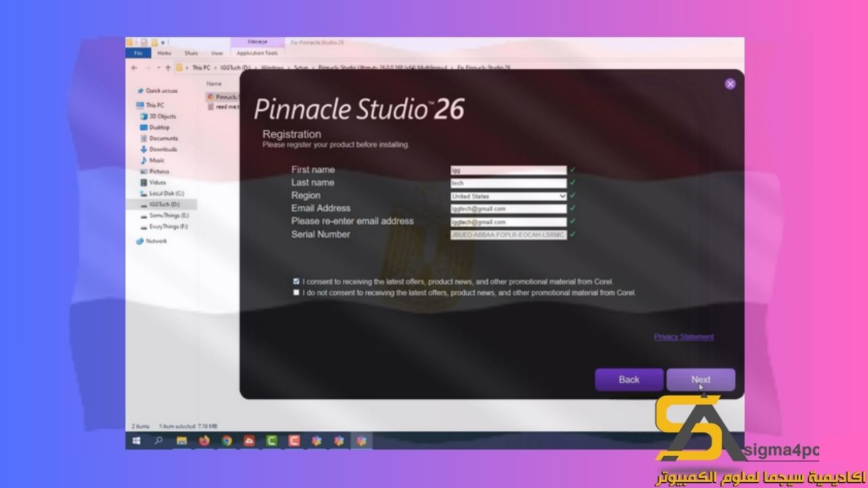Screen dimensions: 868x488
Task: Sort by the Name column header
Action: click(214, 83)
